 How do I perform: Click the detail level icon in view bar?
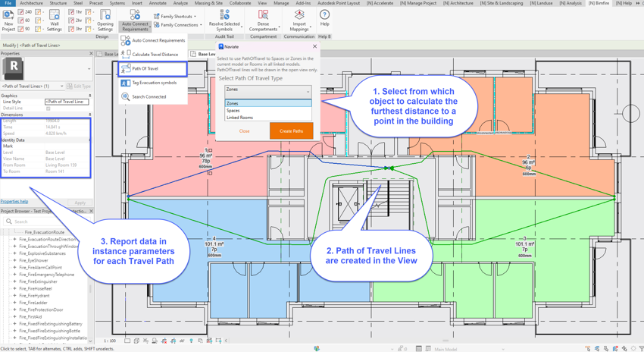coord(128,341)
